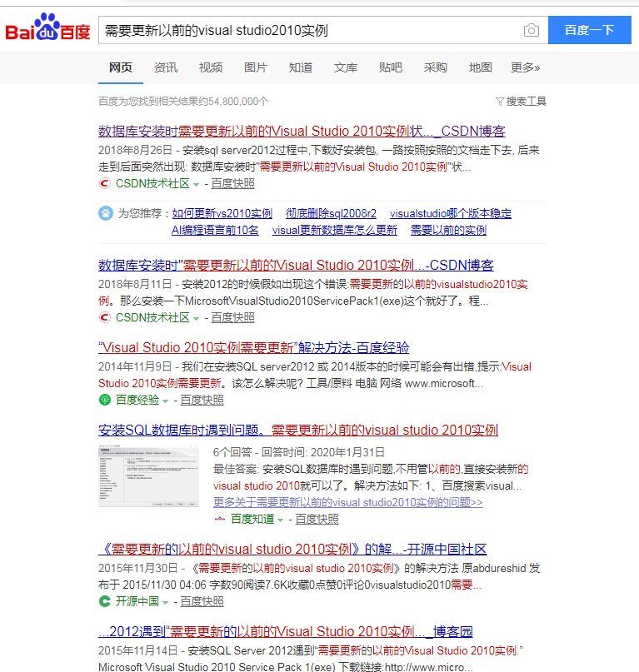Image resolution: width=639 pixels, height=672 pixels.
Task: Expand dropdown arrow next to 百度知道
Action: 281,520
